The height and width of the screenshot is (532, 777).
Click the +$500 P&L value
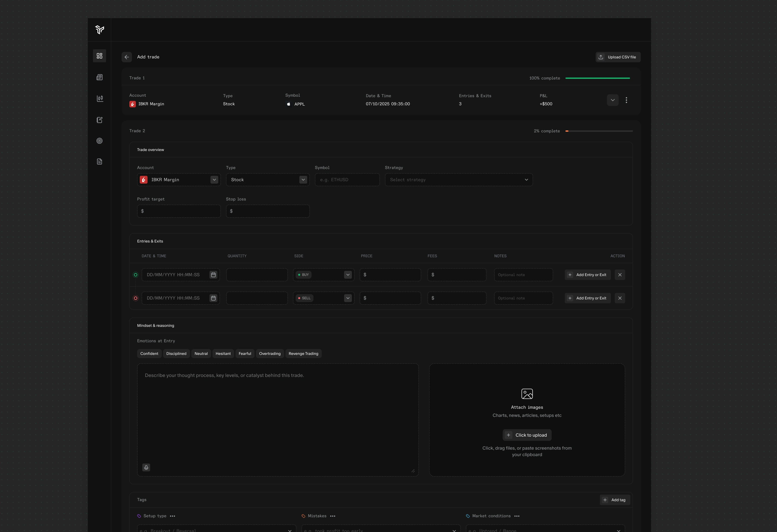click(x=546, y=104)
